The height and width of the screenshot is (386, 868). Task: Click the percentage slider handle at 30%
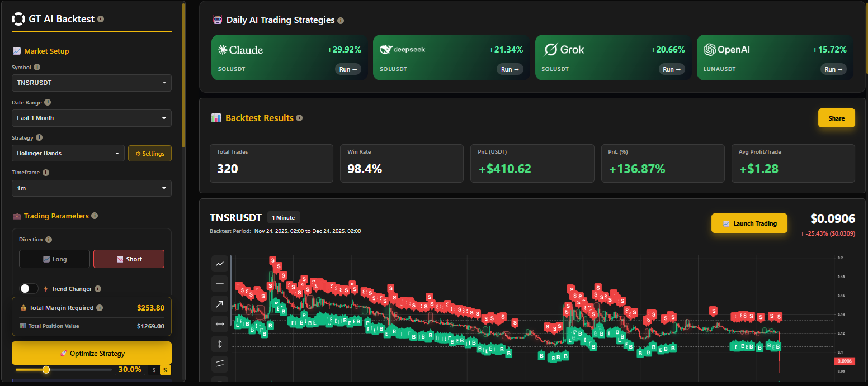tap(46, 370)
